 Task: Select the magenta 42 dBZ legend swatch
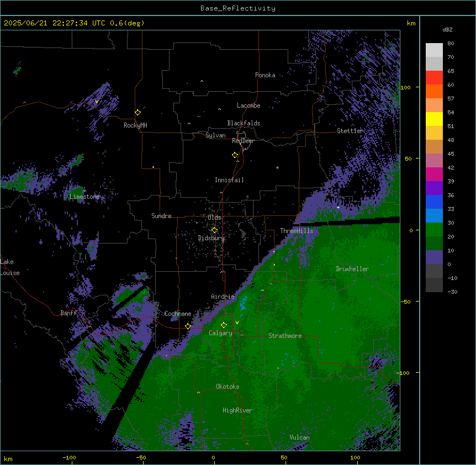(434, 174)
